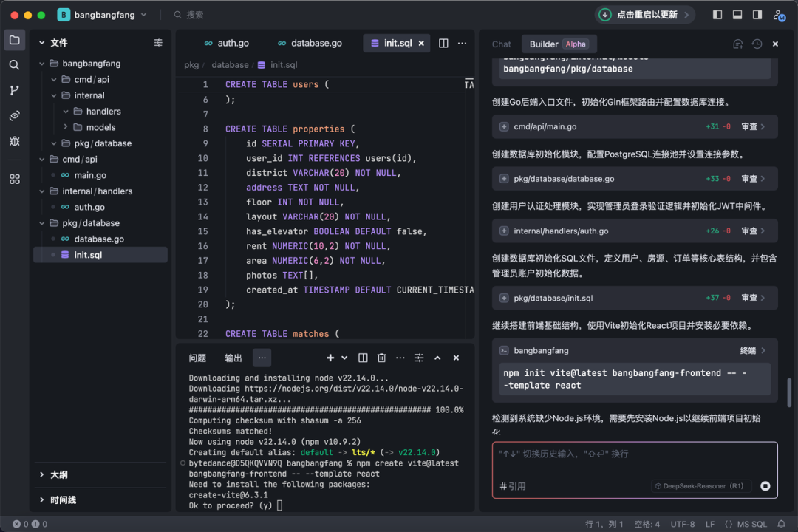This screenshot has width=798, height=532.
Task: Open auth.go in the file tree
Action: [89, 207]
